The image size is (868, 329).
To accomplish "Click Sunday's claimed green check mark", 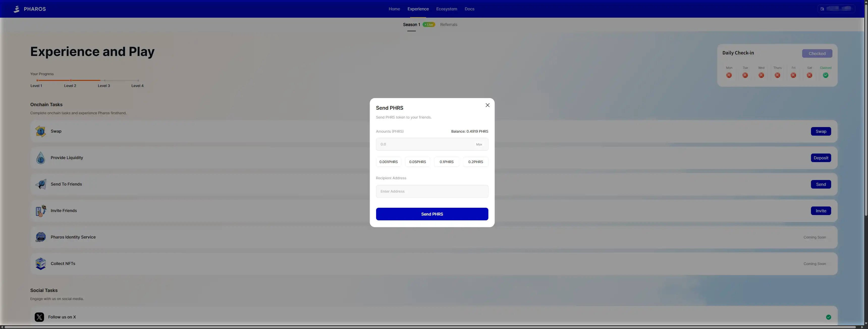I will point(825,75).
